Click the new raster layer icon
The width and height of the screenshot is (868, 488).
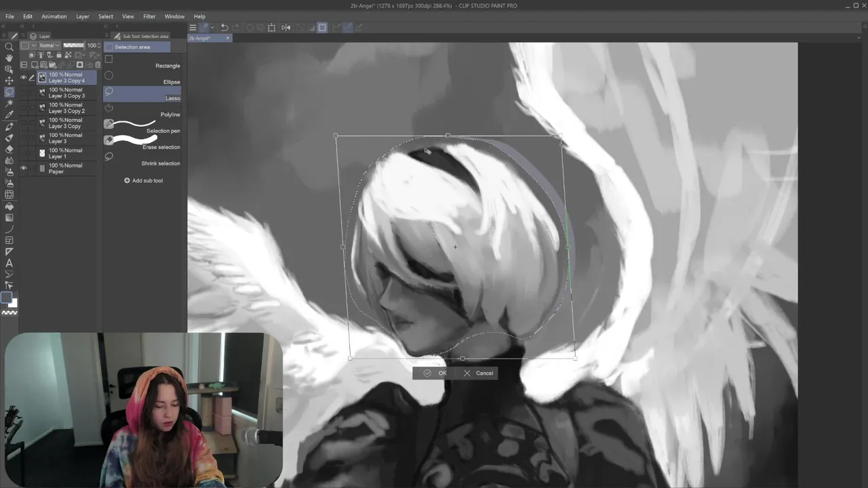point(34,65)
